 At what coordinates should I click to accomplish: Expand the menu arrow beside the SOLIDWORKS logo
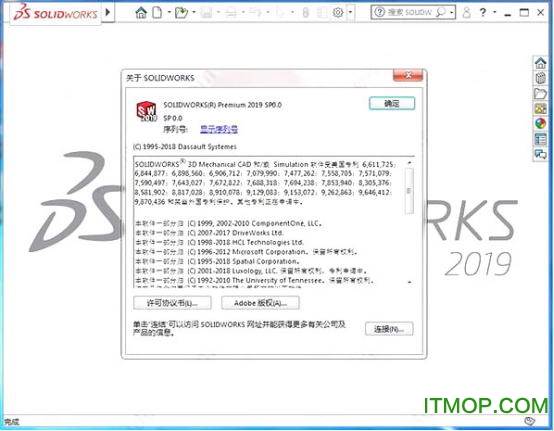pyautogui.click(x=108, y=12)
